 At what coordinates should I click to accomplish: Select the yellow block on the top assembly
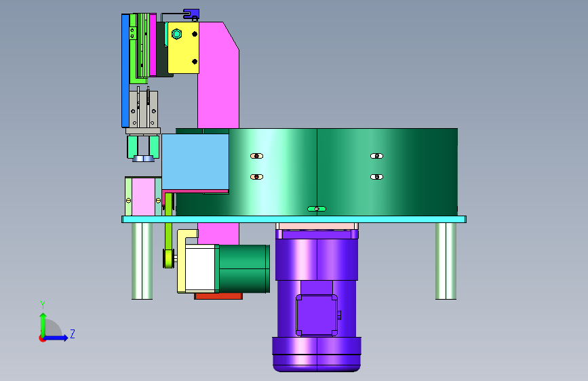pyautogui.click(x=183, y=47)
